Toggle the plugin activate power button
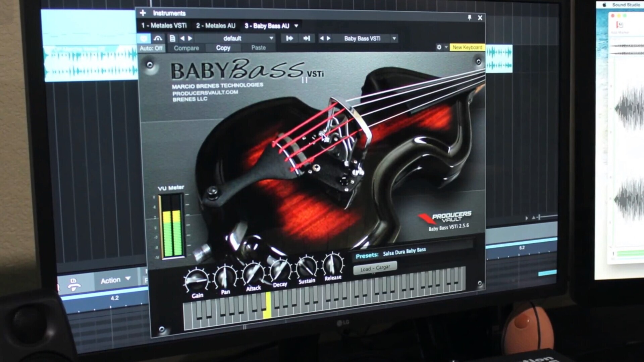Screen dimensions: 644x362 click(144, 38)
